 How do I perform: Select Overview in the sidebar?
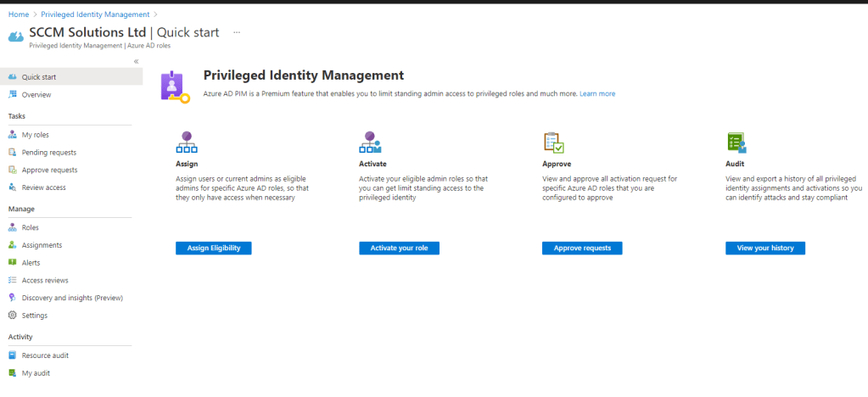[x=36, y=95]
